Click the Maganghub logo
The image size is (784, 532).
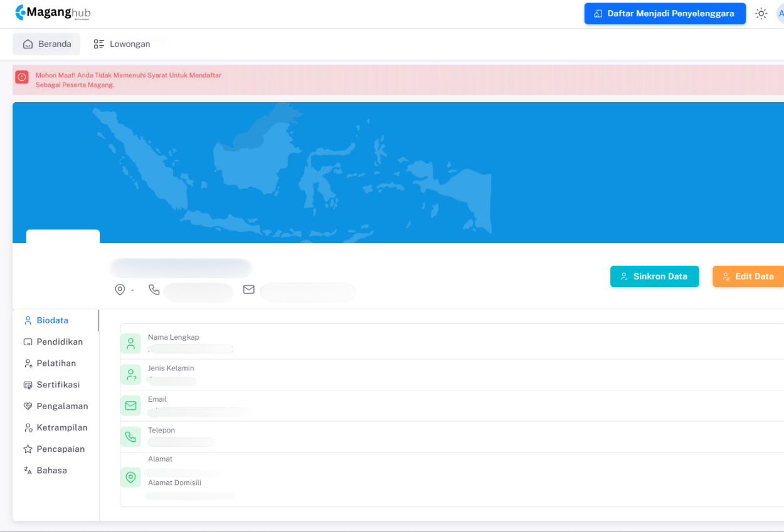coord(52,13)
